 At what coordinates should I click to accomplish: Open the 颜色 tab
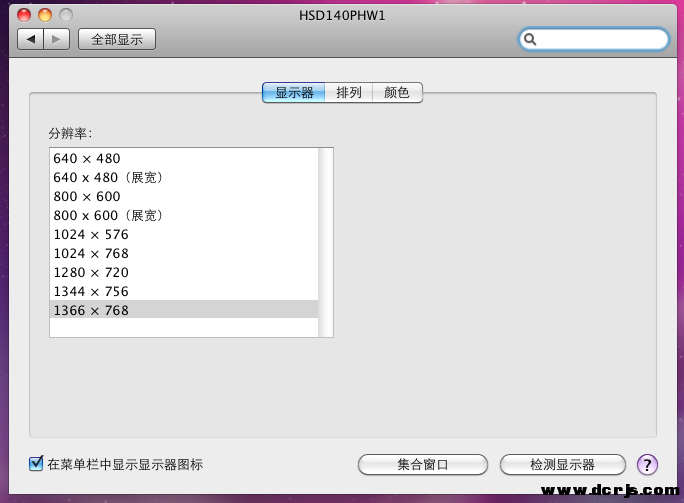397,92
